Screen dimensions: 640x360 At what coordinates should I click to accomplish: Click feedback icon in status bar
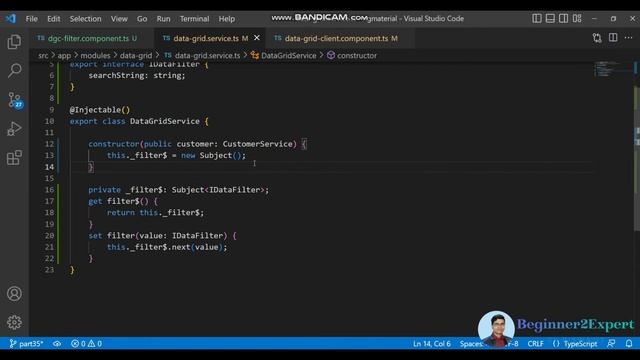pos(611,344)
